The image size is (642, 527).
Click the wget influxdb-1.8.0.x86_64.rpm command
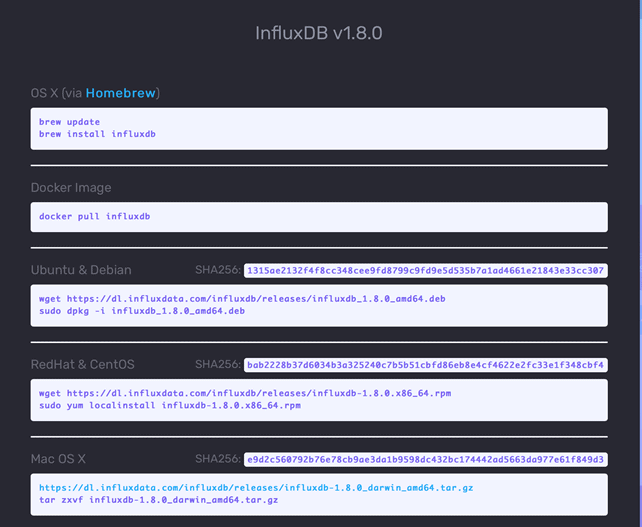click(x=245, y=394)
